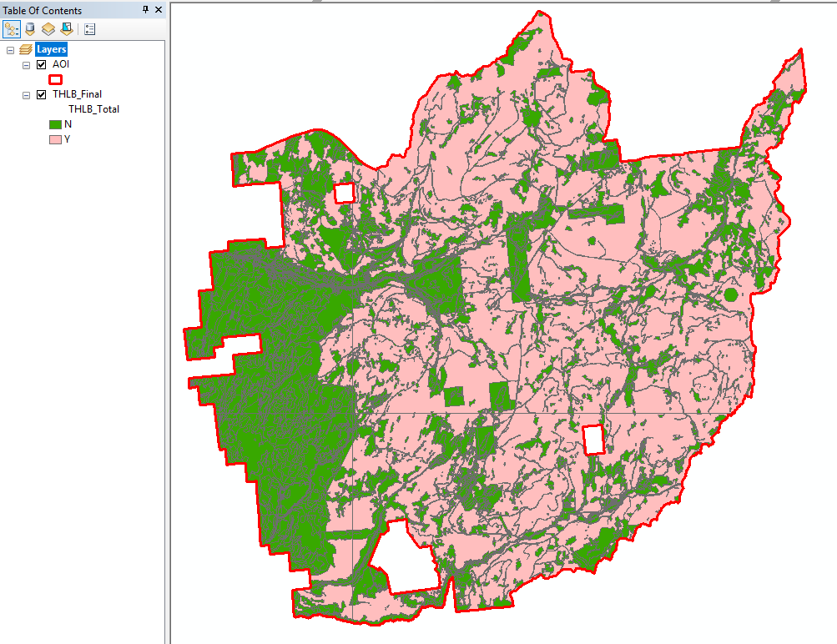
Task: Collapse the THLB_Final layer legend
Action: pyautogui.click(x=26, y=95)
